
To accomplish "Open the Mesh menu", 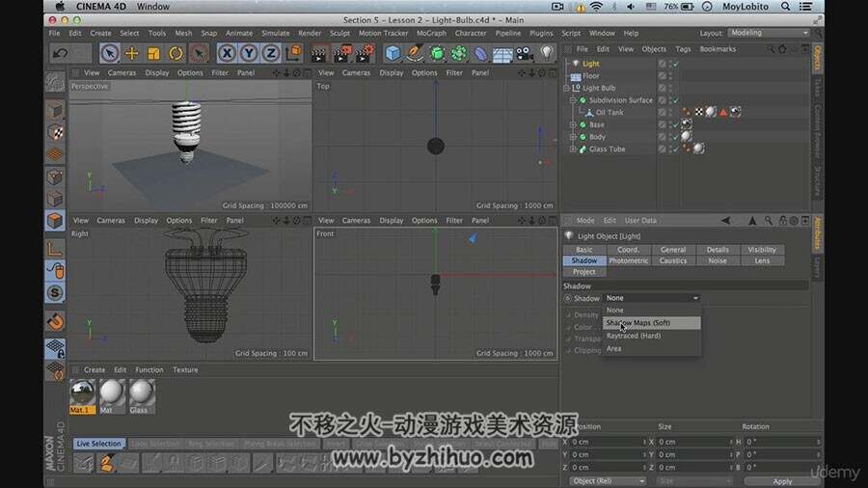I will [183, 33].
